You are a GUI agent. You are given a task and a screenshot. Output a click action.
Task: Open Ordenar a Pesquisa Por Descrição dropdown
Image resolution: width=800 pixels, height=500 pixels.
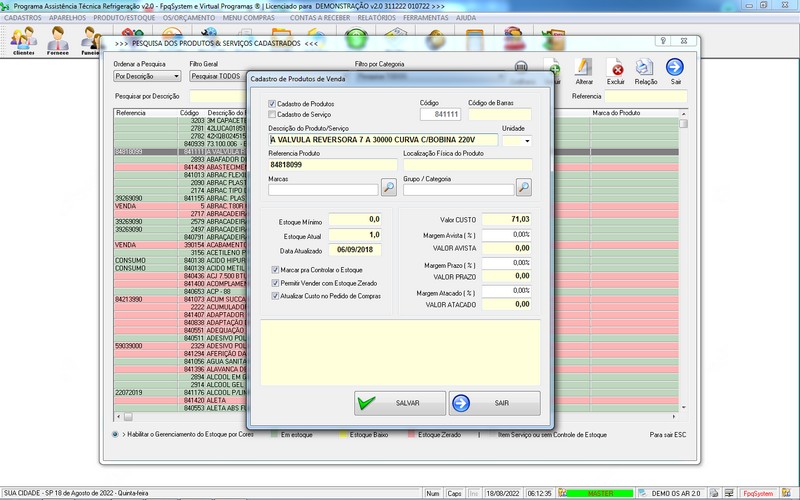coord(147,76)
